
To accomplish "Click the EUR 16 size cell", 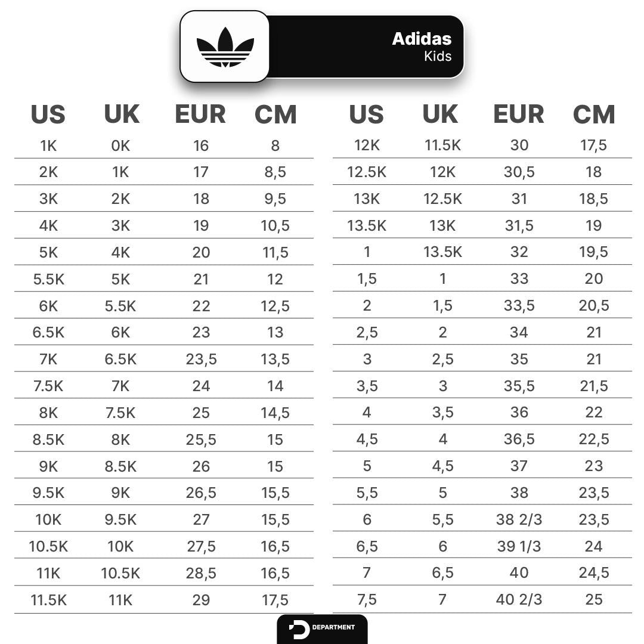I will coord(201,145).
